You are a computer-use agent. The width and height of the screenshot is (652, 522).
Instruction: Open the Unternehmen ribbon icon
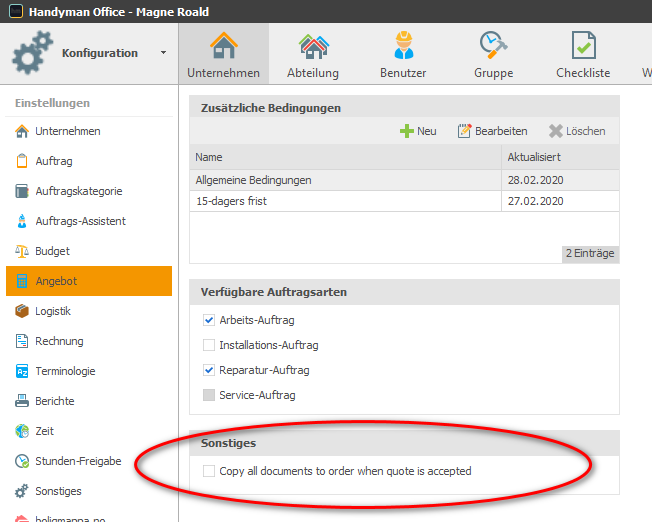click(x=223, y=46)
